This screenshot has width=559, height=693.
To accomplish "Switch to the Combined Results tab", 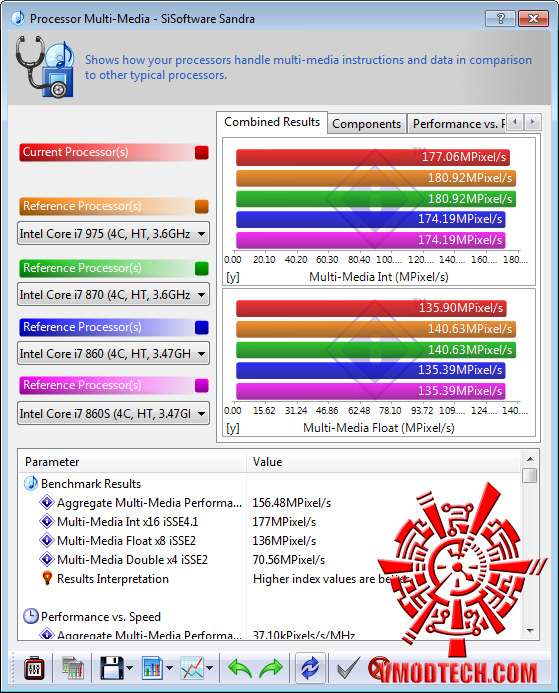I will (x=272, y=122).
